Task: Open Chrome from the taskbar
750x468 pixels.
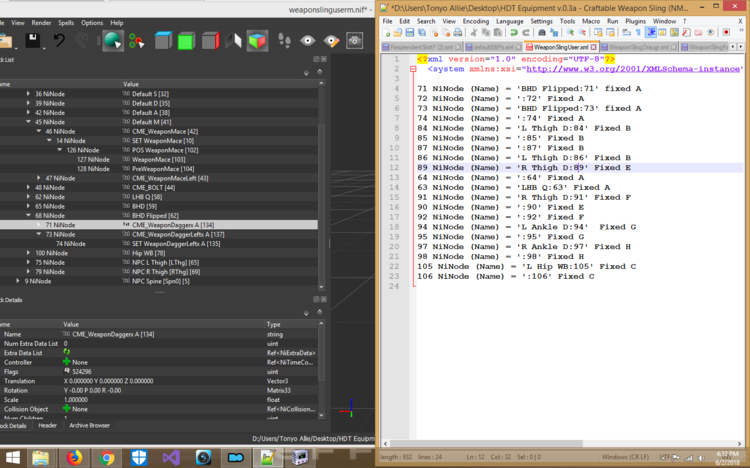Action: coord(107,457)
